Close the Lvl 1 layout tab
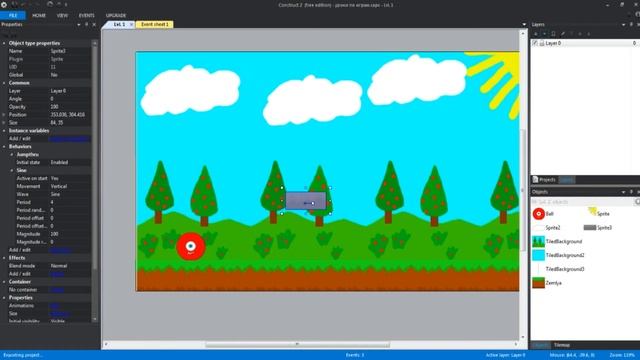Image resolution: width=640 pixels, height=360 pixels. tap(131, 24)
